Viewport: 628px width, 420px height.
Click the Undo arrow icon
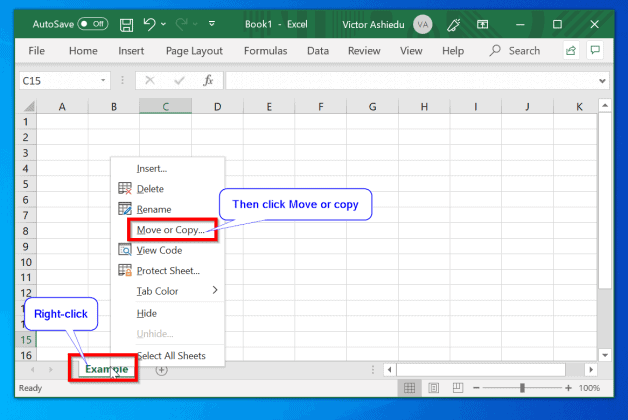click(x=149, y=24)
